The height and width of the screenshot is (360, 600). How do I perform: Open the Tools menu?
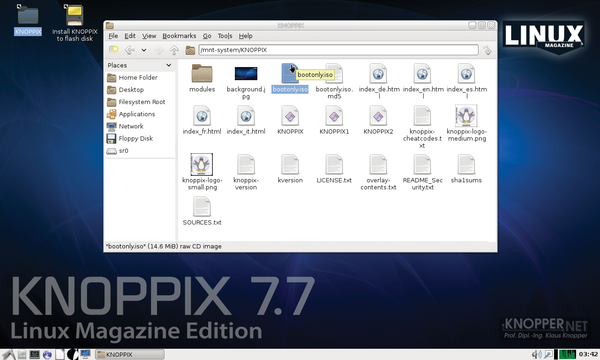(x=225, y=36)
